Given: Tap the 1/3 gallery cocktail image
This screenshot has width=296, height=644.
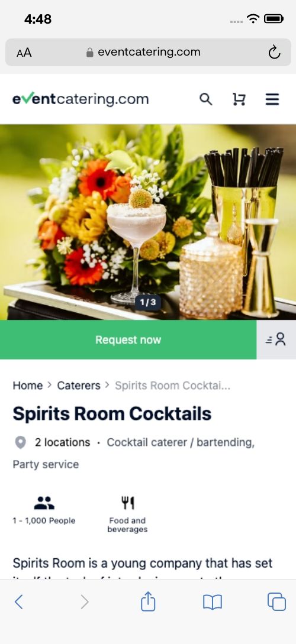Looking at the screenshot, I should click(148, 222).
